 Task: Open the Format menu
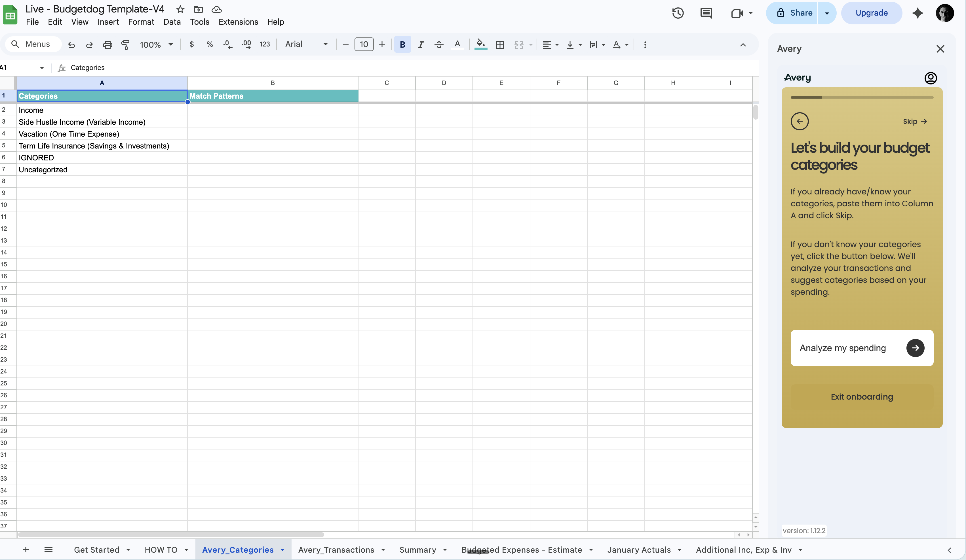tap(141, 22)
